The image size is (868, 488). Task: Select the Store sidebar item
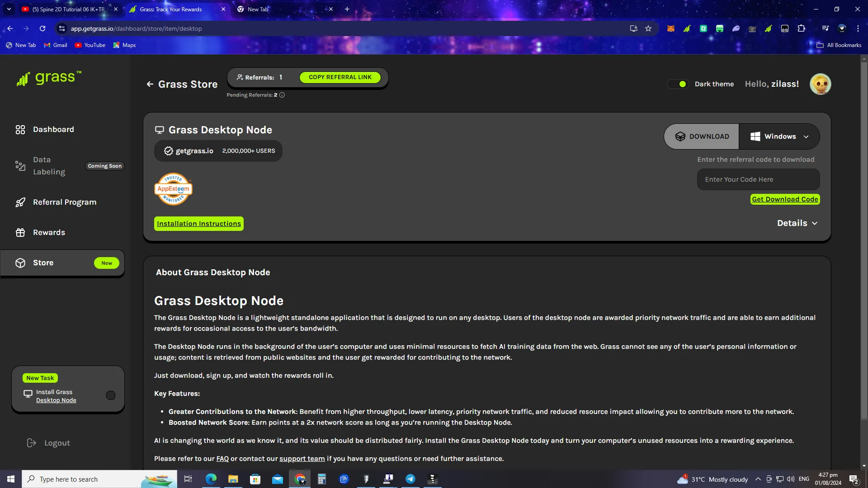(62, 263)
